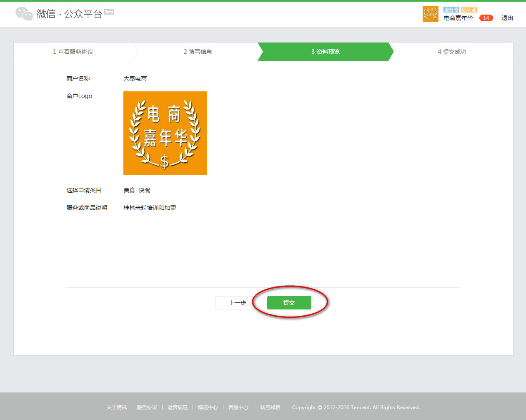Open the 微信·公众平台 home title
The width and height of the screenshot is (526, 420).
click(69, 14)
